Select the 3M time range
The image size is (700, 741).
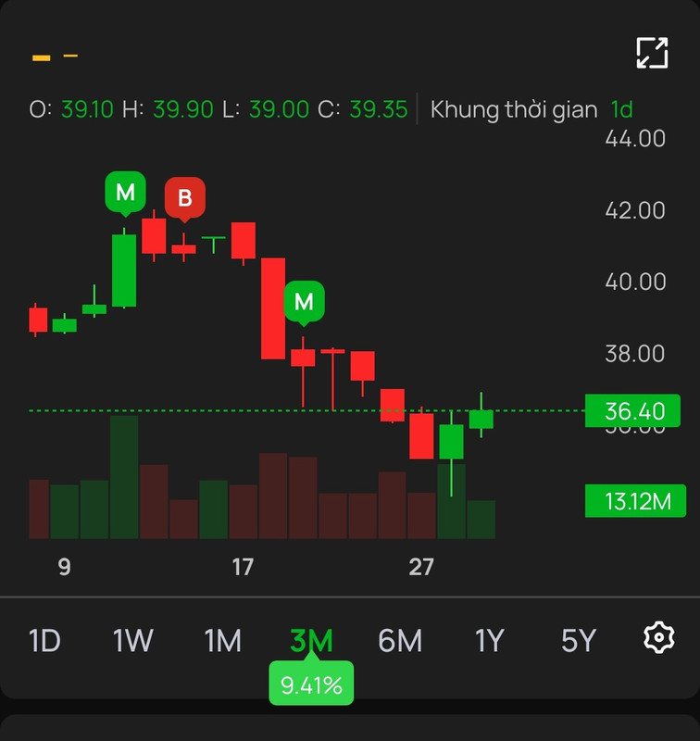[x=311, y=641]
